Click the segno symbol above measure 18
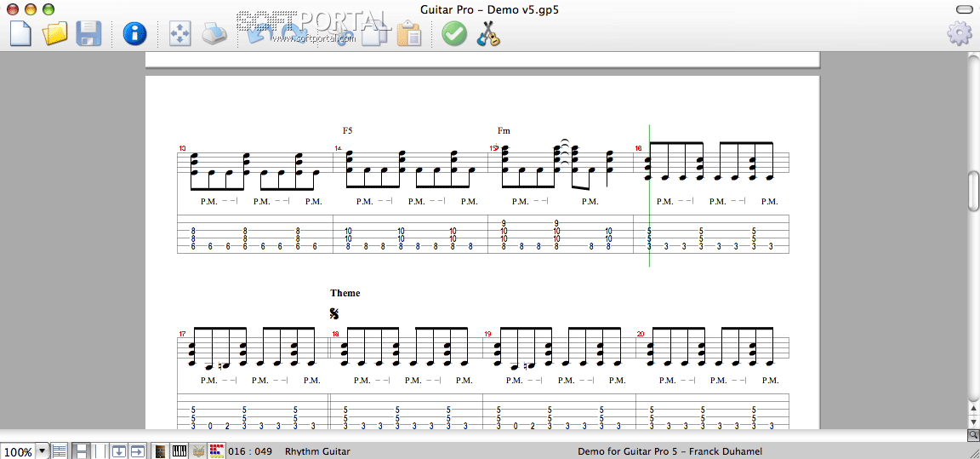The image size is (980, 459). click(334, 314)
